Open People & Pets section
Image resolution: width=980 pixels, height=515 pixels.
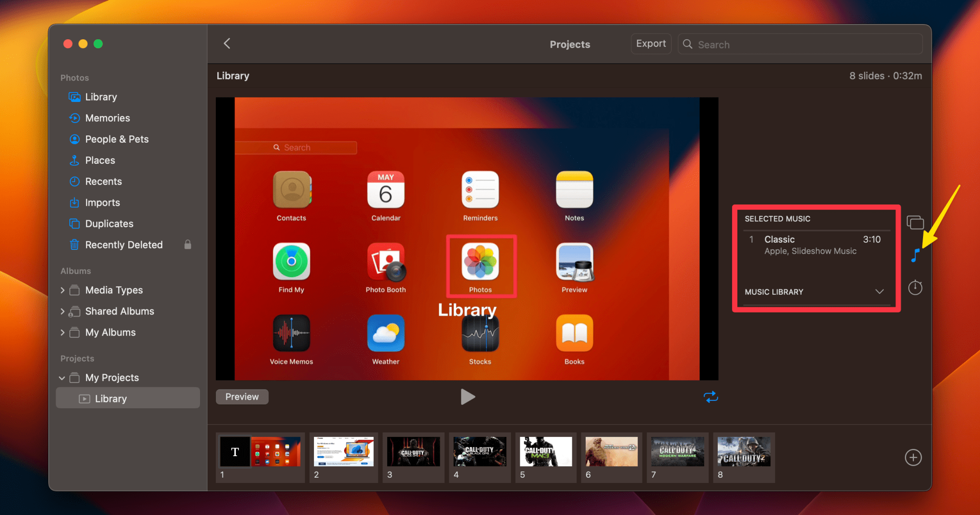(x=117, y=139)
